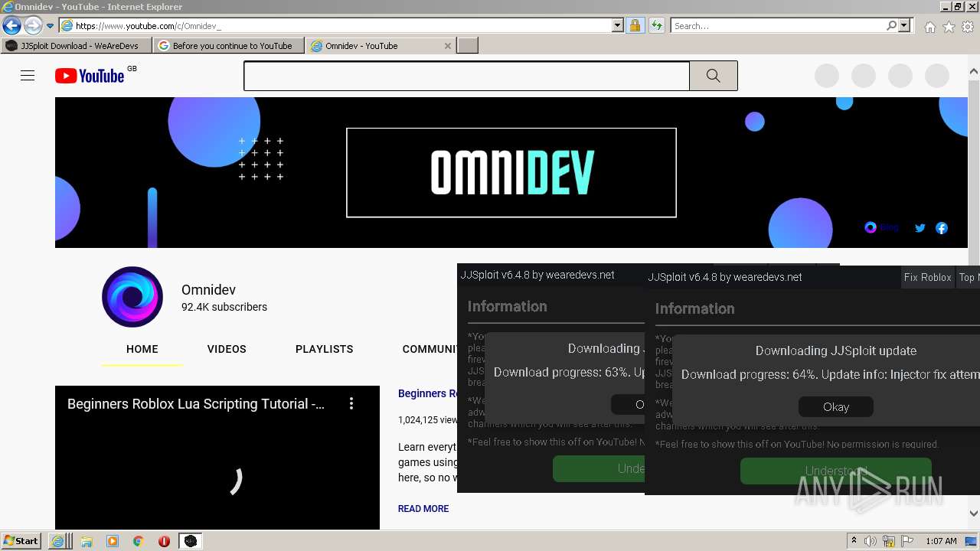Open the channel VIDEOS tab
Screen dimensions: 980x551
pyautogui.click(x=227, y=349)
